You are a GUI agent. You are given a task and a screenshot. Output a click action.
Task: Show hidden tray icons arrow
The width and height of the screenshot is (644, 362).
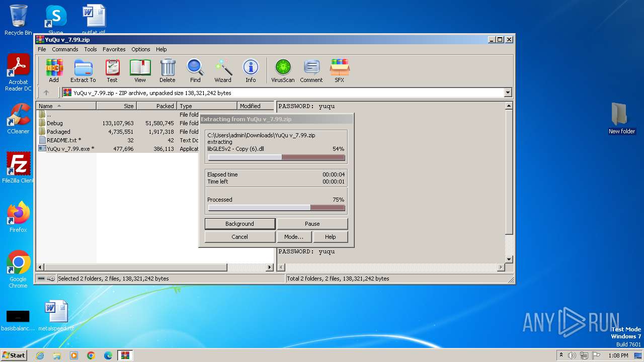click(x=561, y=355)
